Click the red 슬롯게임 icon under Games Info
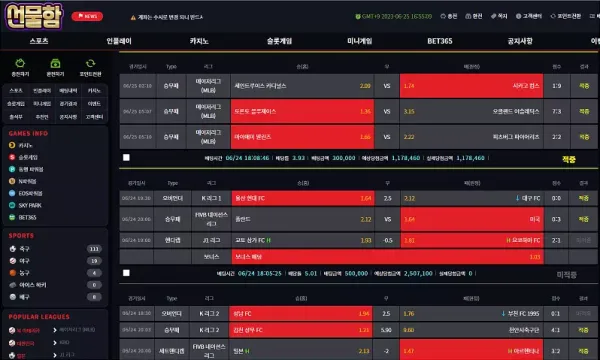The image size is (600, 360). [12, 157]
